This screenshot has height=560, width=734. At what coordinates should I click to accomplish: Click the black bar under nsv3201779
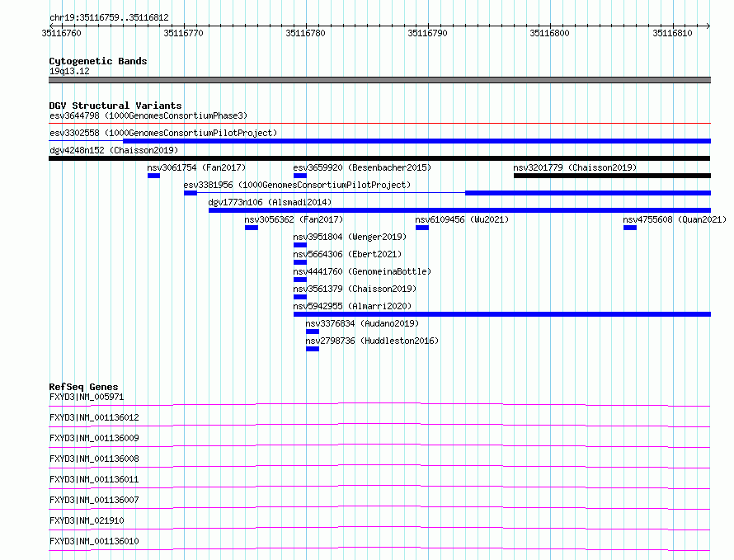[x=612, y=176]
